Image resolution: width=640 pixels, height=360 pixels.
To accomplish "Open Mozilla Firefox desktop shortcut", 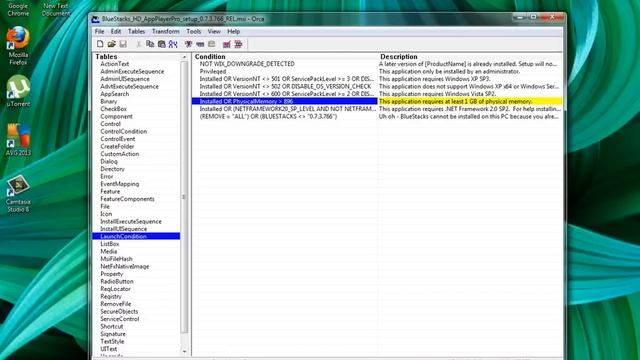I will [x=18, y=46].
